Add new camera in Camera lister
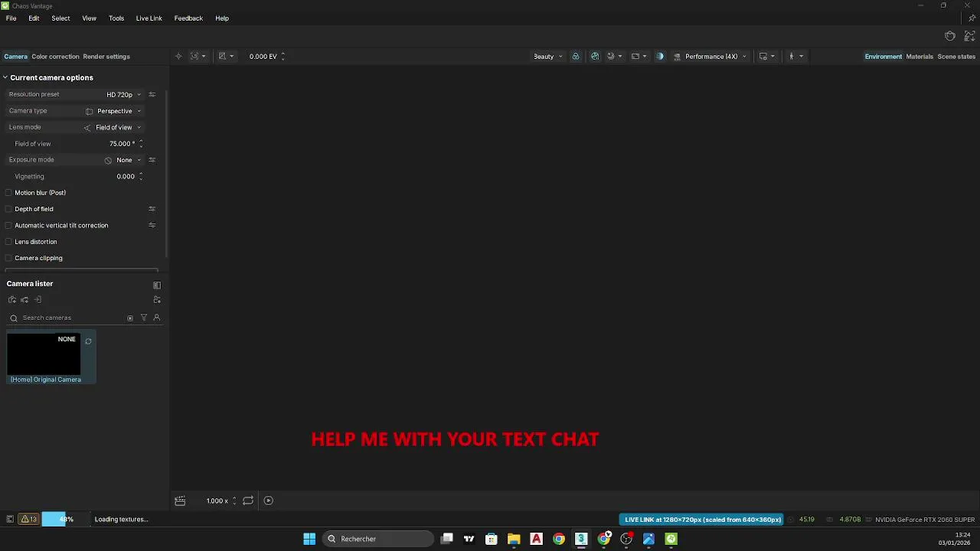This screenshot has width=980, height=551. 11,300
